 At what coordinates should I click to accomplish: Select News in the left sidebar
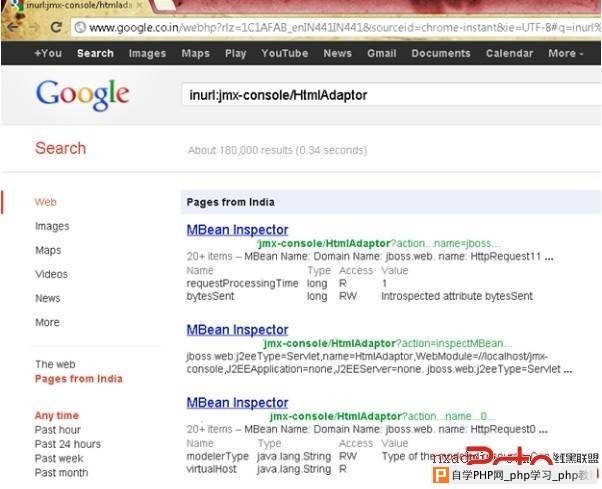[48, 298]
